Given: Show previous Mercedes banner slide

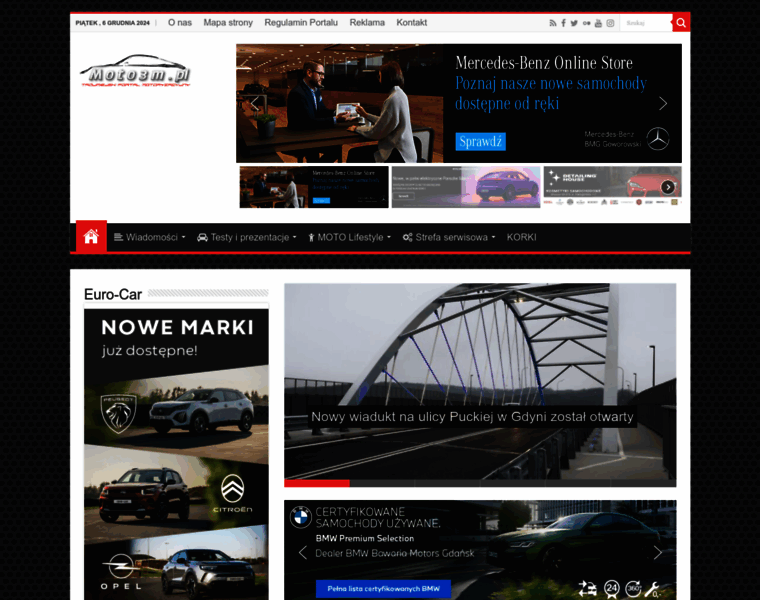Looking at the screenshot, I should pos(255,103).
